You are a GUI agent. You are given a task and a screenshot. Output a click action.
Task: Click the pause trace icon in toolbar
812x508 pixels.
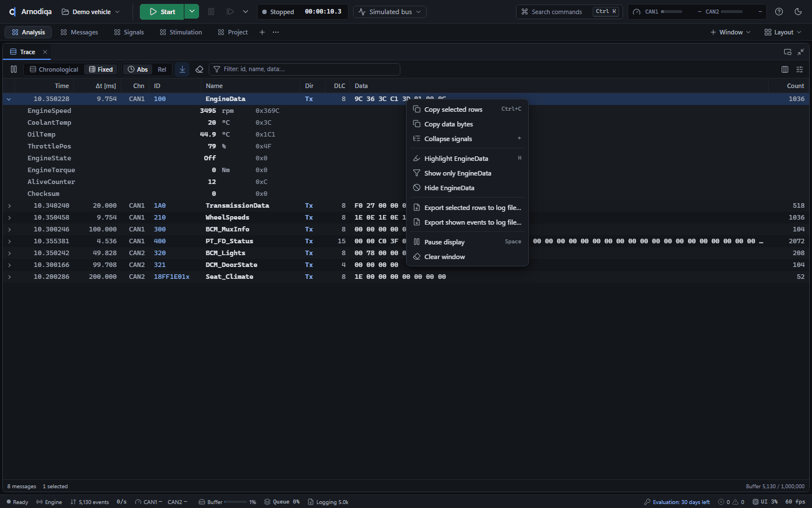[x=14, y=69]
